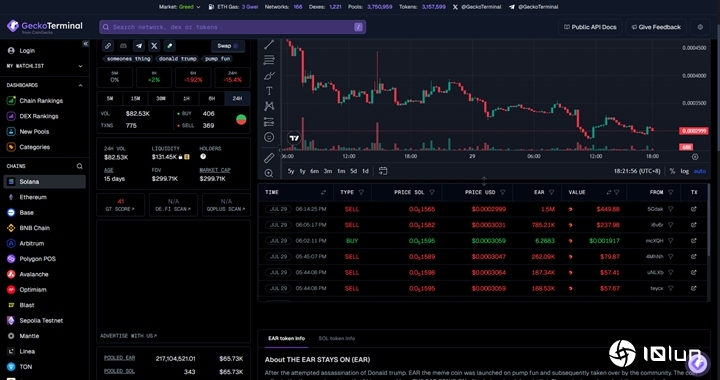Screen dimensions: 720x380
Task: Select the Ethereum chain
Action: 45,197
